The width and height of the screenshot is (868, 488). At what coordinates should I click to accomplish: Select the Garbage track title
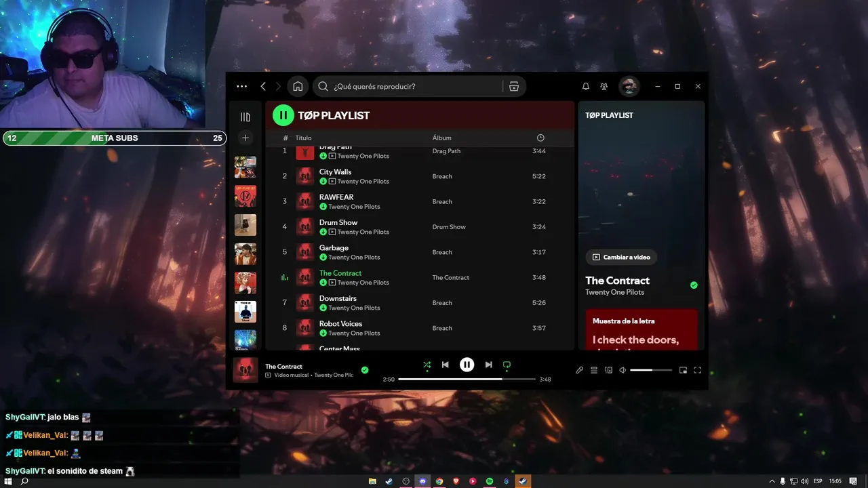(x=334, y=248)
